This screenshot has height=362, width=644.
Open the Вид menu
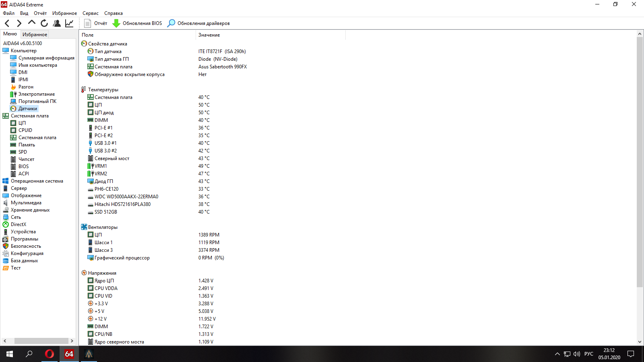[x=24, y=13]
